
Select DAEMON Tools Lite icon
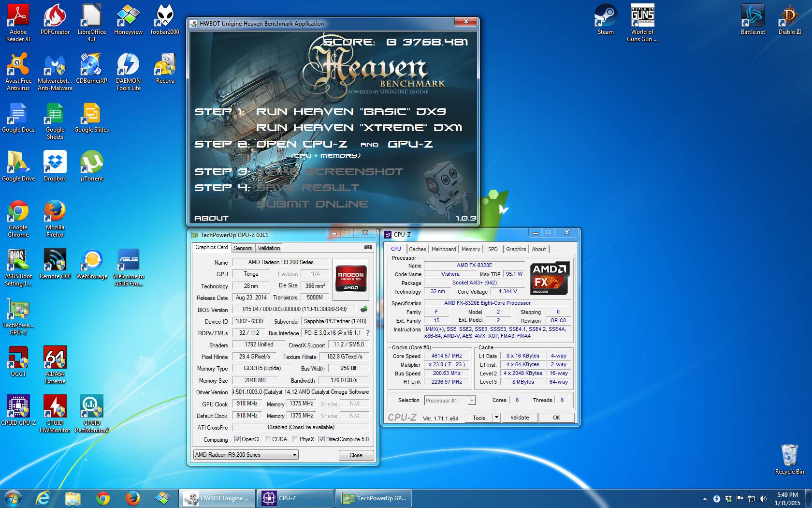[128, 72]
